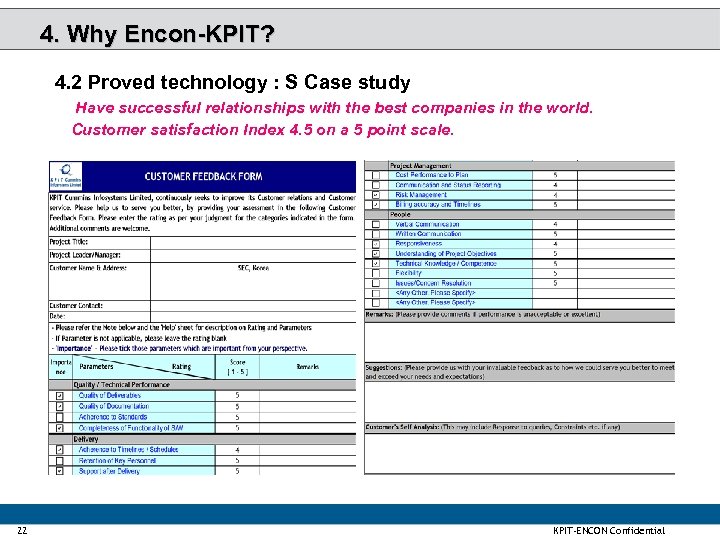Click the Customer Contact input field

[x=253, y=306]
